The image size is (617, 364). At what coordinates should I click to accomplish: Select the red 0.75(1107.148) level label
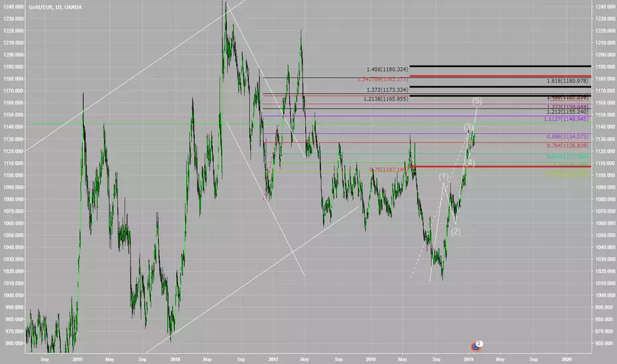coord(389,169)
